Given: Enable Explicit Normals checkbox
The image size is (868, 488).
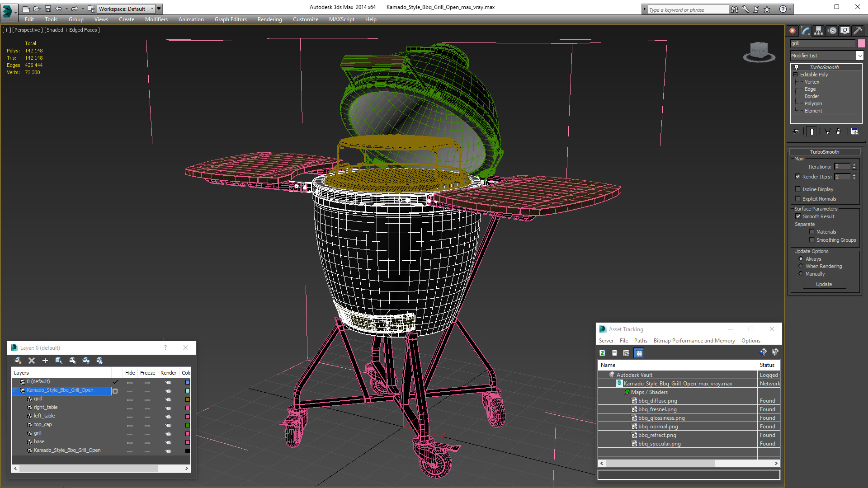Looking at the screenshot, I should (798, 199).
